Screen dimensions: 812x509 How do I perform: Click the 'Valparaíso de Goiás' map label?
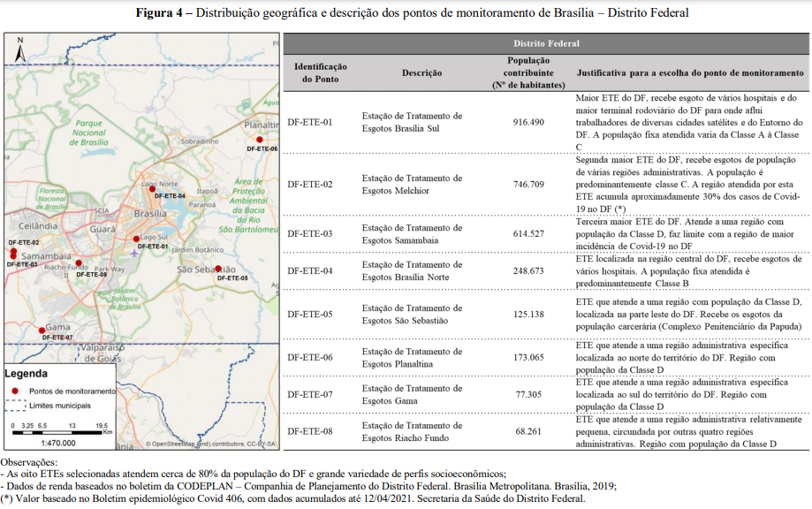(102, 353)
